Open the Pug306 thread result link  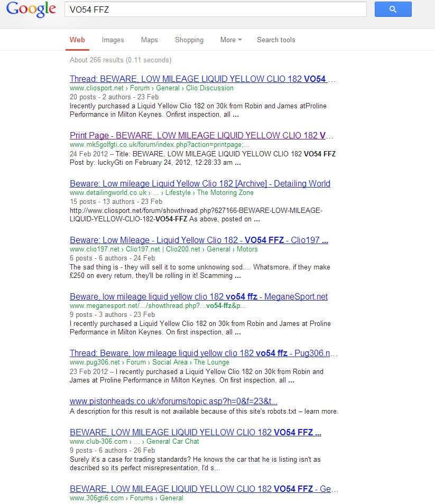pos(203,353)
